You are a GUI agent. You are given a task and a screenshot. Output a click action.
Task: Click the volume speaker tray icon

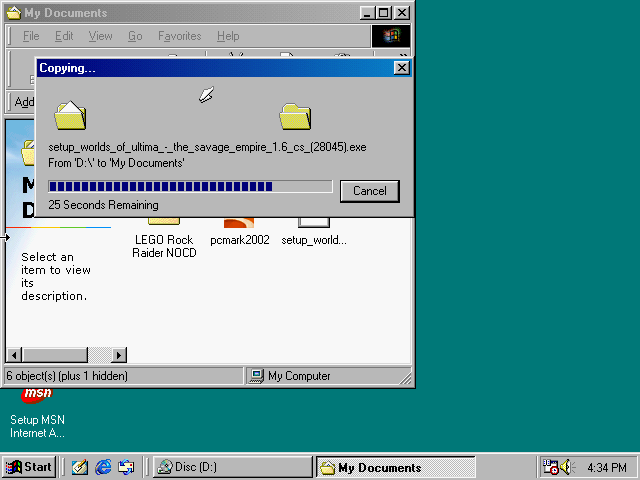(566, 467)
